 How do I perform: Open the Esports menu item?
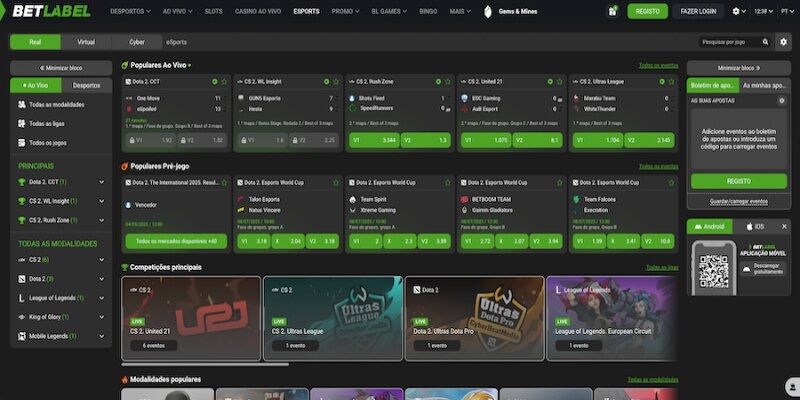306,11
